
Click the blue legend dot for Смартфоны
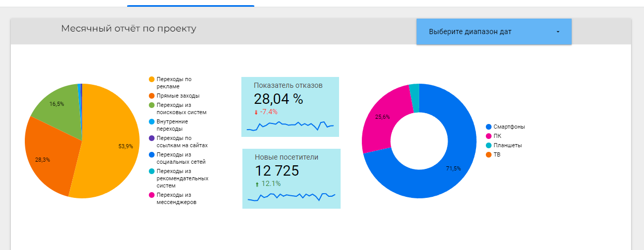488,127
